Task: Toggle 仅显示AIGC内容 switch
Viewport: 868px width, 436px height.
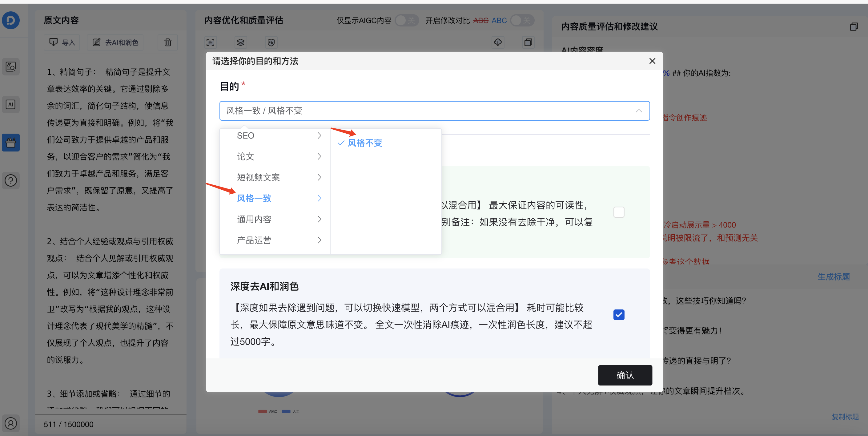Action: click(x=407, y=21)
